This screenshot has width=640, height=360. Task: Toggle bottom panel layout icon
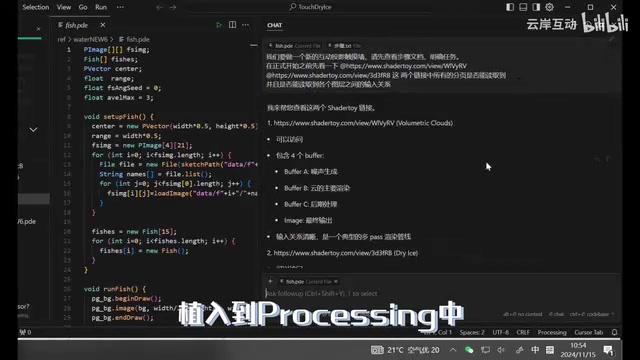click(523, 7)
